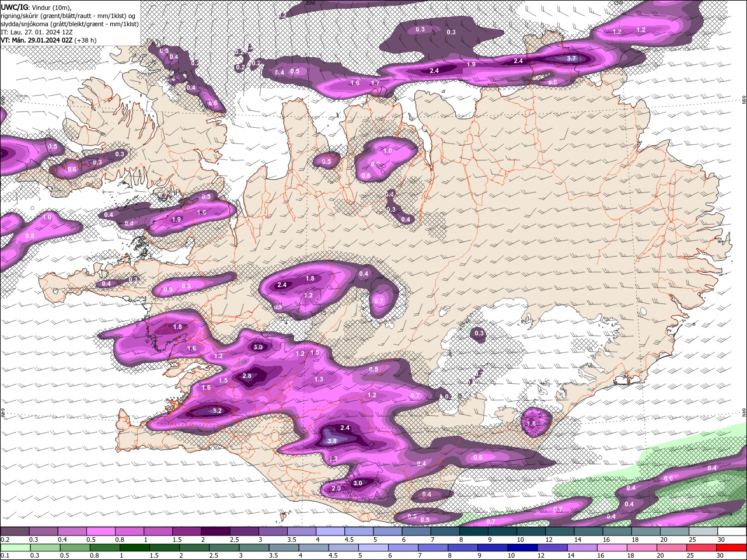Click the 3.7 precipitation value on the map
The width and height of the screenshot is (747, 560).
click(x=571, y=58)
